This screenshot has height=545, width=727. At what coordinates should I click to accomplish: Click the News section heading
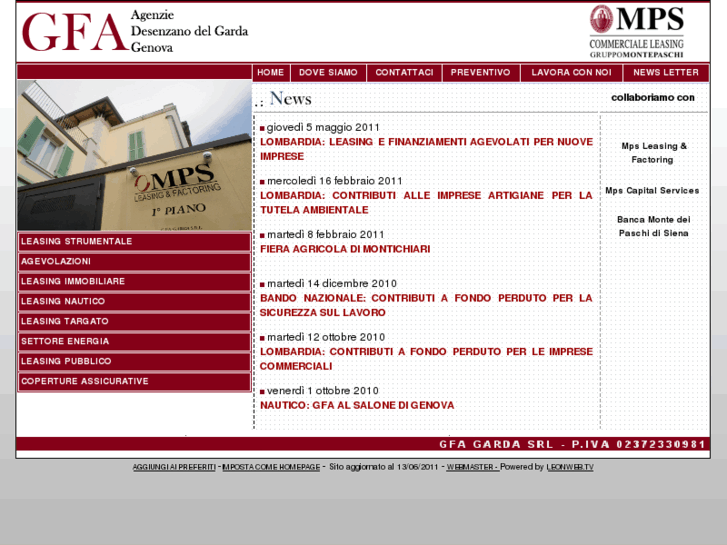point(290,98)
